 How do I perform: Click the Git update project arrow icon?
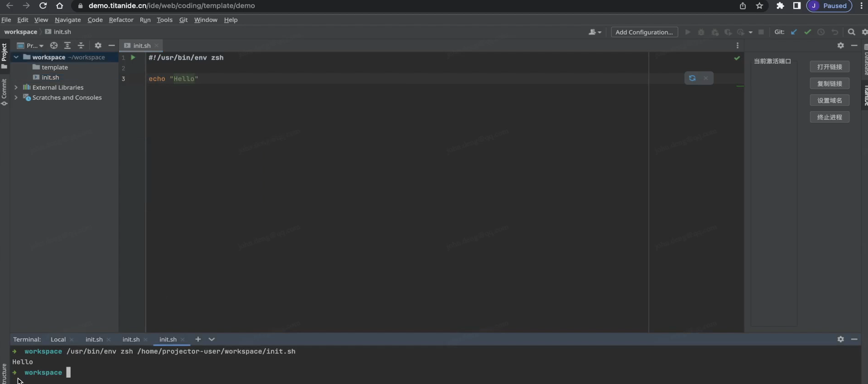(x=794, y=32)
